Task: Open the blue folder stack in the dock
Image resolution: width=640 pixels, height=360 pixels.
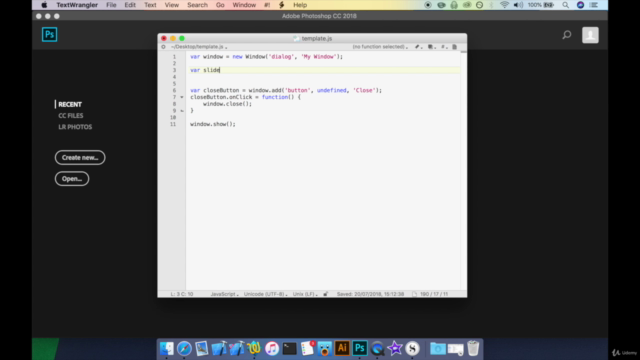Action: (438, 349)
